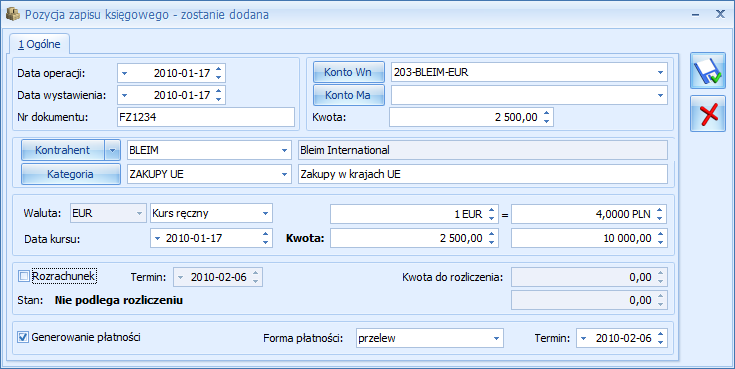Expand the Kontrahent BLEIM dropdown
The height and width of the screenshot is (369, 735).
coord(285,151)
